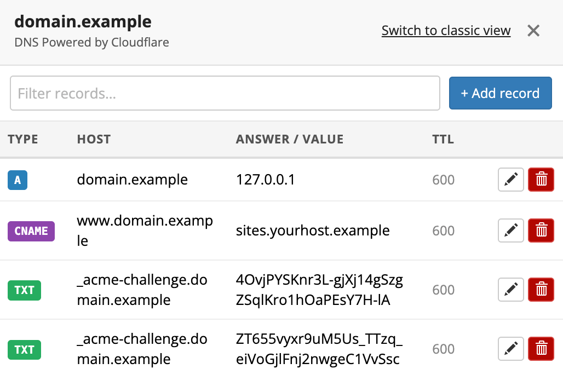Edit the TXT record starting with 4OvjPYSKnr3L
Screen dimensions: 563x392
[510, 290]
